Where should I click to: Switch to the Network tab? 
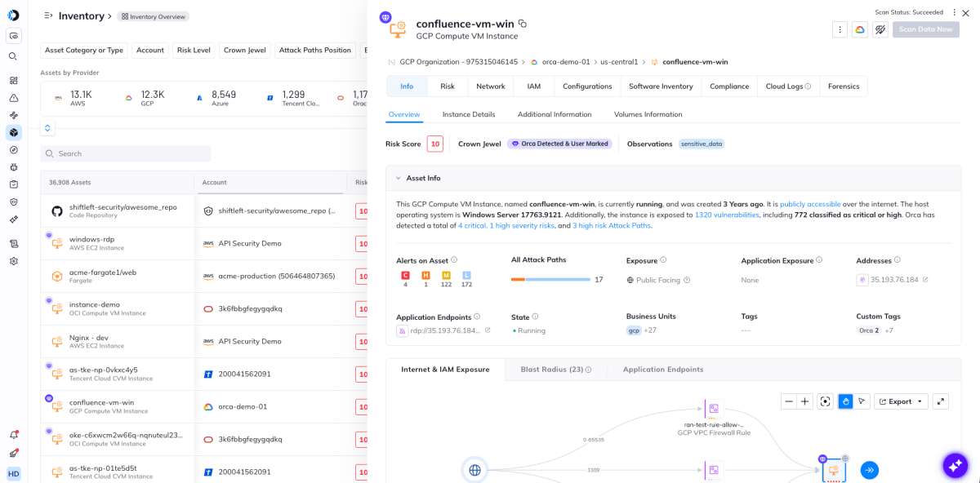[x=491, y=86]
